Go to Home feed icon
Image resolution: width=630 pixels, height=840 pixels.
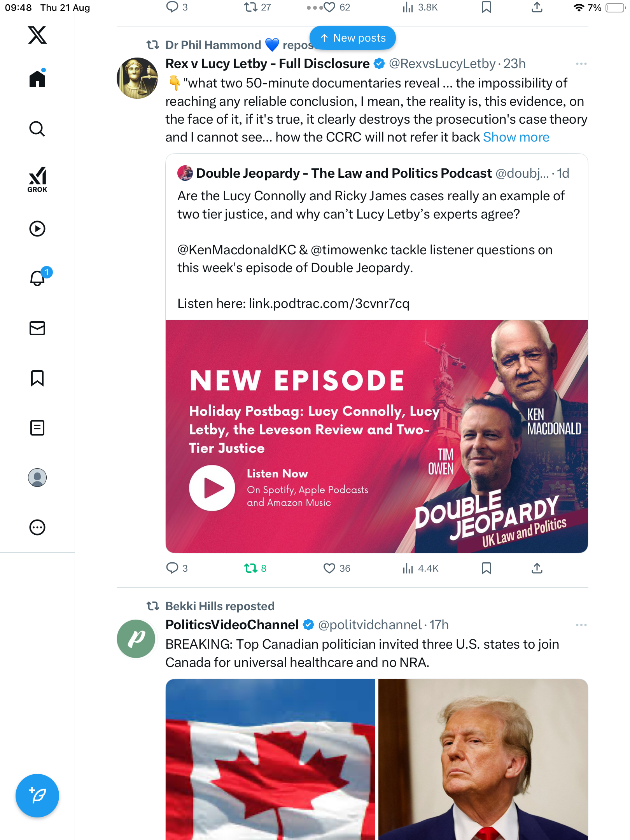pyautogui.click(x=37, y=79)
